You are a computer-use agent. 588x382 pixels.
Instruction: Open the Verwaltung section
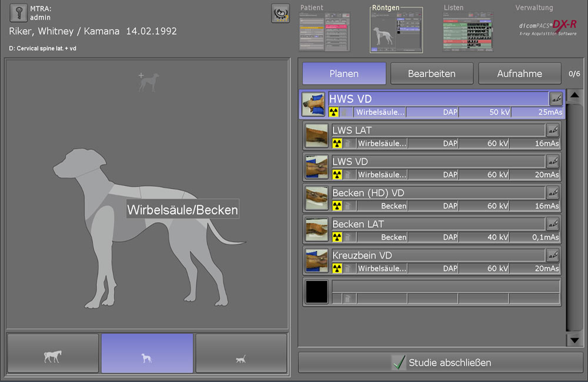coord(534,8)
